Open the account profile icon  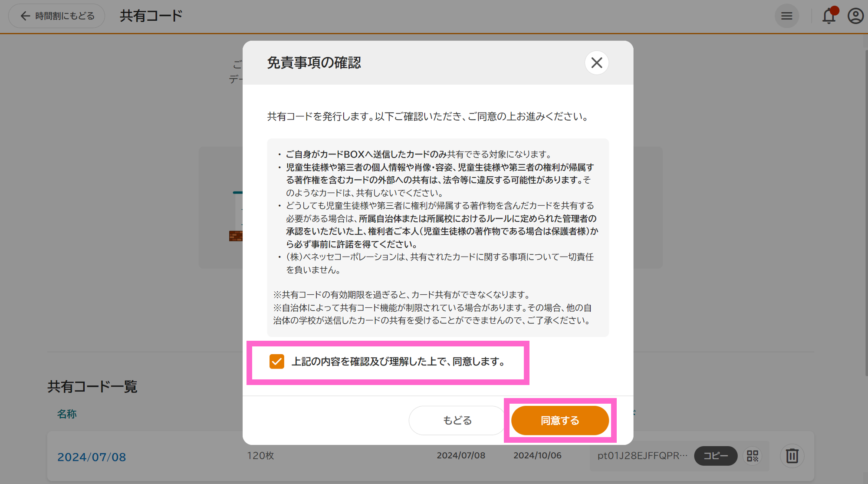click(x=855, y=16)
